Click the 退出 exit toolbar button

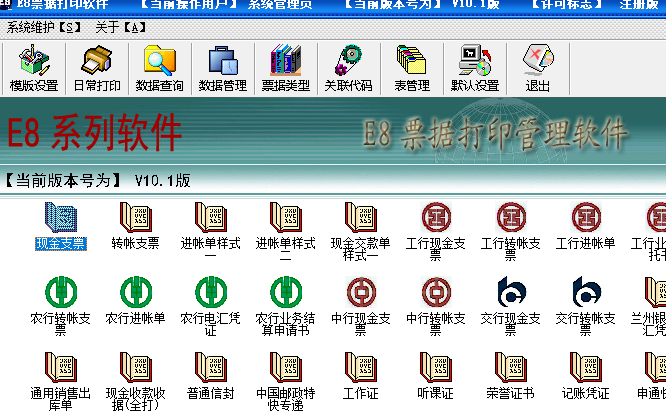click(x=537, y=68)
